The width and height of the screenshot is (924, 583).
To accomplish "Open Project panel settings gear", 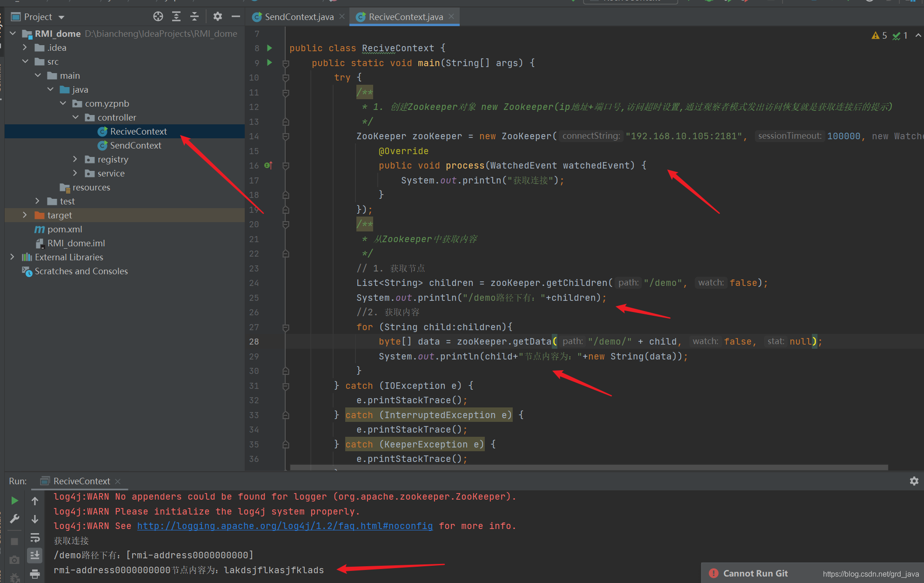I will pos(217,17).
